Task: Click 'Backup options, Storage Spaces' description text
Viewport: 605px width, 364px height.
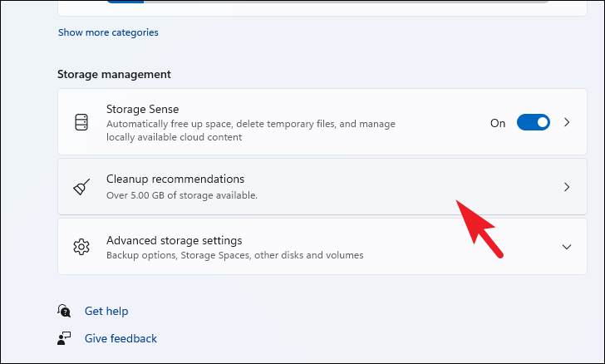Action: 234,255
